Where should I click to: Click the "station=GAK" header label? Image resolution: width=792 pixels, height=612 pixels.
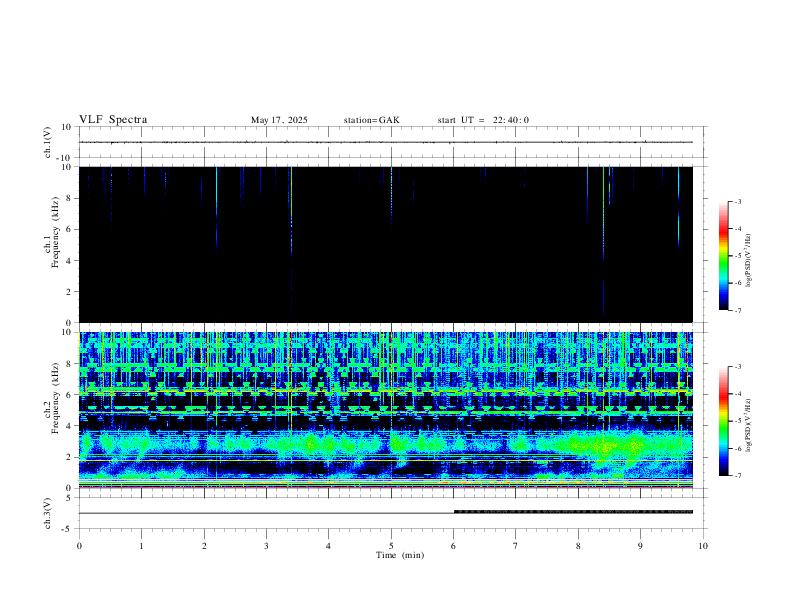click(x=372, y=120)
